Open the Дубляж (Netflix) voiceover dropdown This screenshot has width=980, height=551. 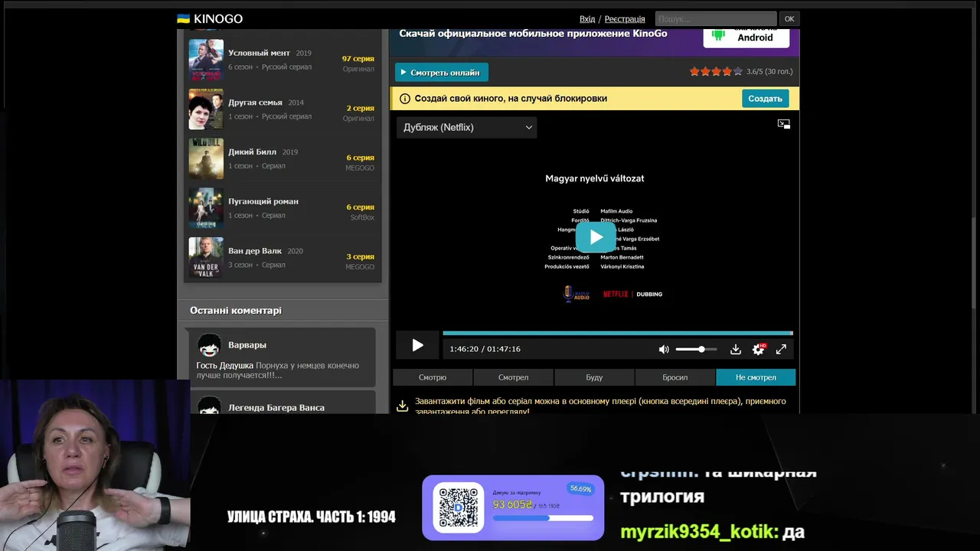pos(467,127)
